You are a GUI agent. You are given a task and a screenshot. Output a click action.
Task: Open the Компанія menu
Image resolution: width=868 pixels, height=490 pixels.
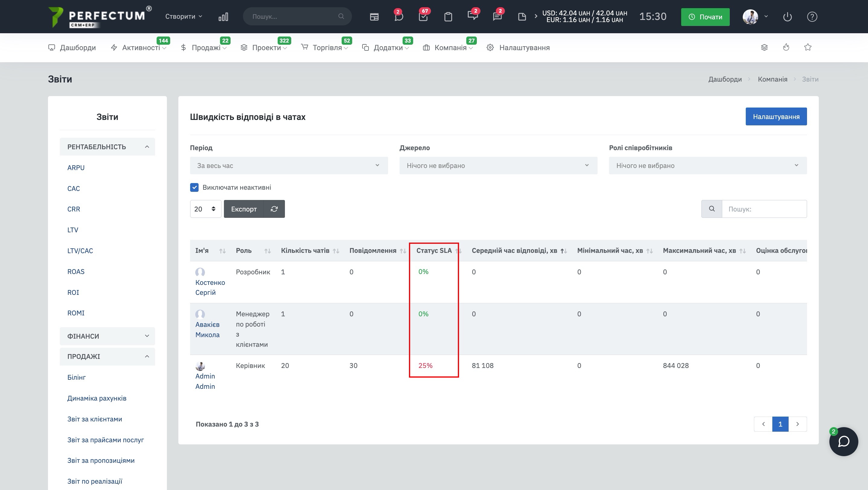(450, 48)
